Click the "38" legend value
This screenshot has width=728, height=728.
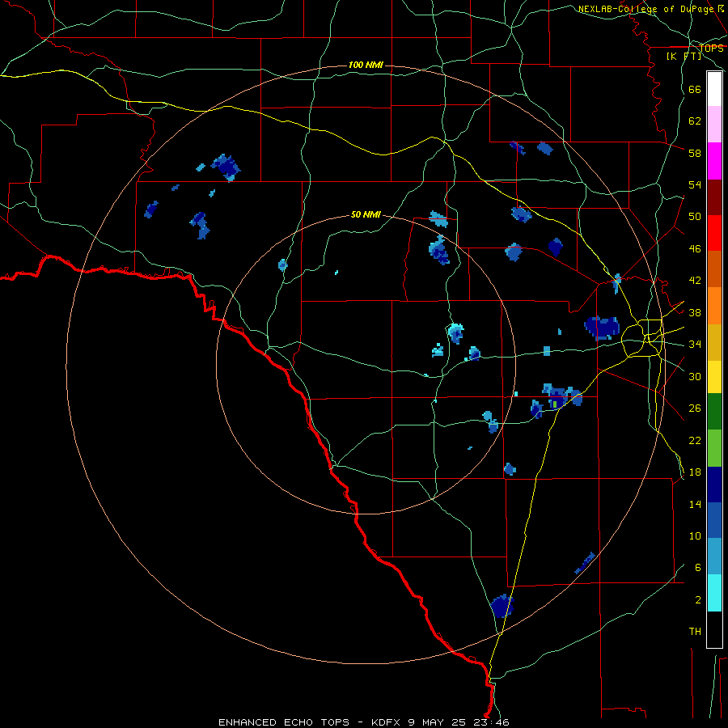695,312
